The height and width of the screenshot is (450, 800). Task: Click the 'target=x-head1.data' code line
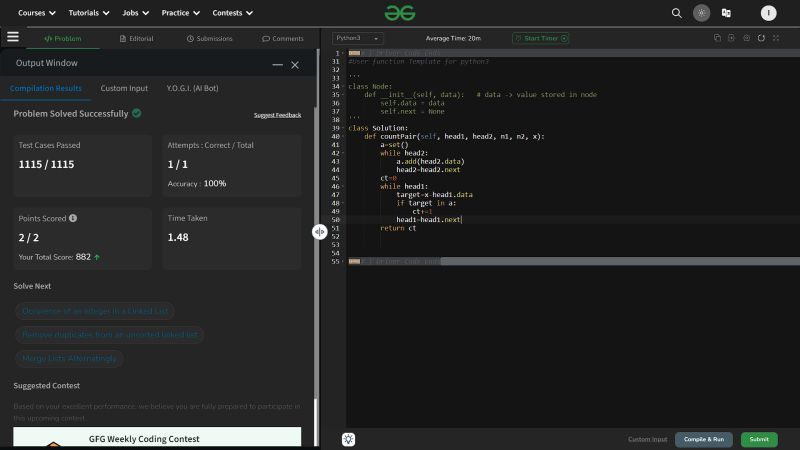tap(435, 195)
